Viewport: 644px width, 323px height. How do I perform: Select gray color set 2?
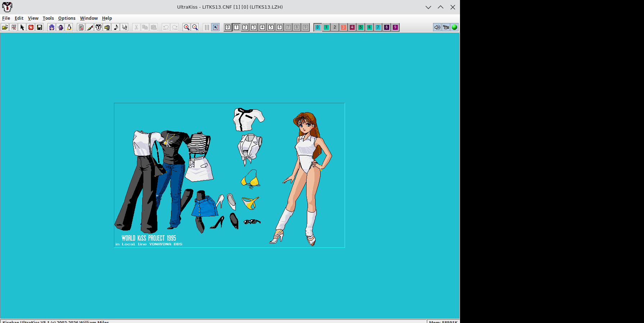[335, 27]
